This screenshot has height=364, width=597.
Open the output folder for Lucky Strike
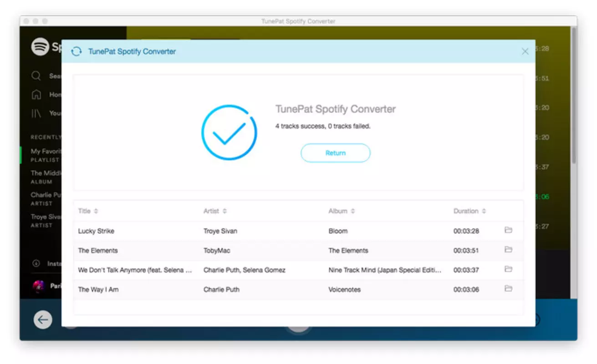point(508,230)
